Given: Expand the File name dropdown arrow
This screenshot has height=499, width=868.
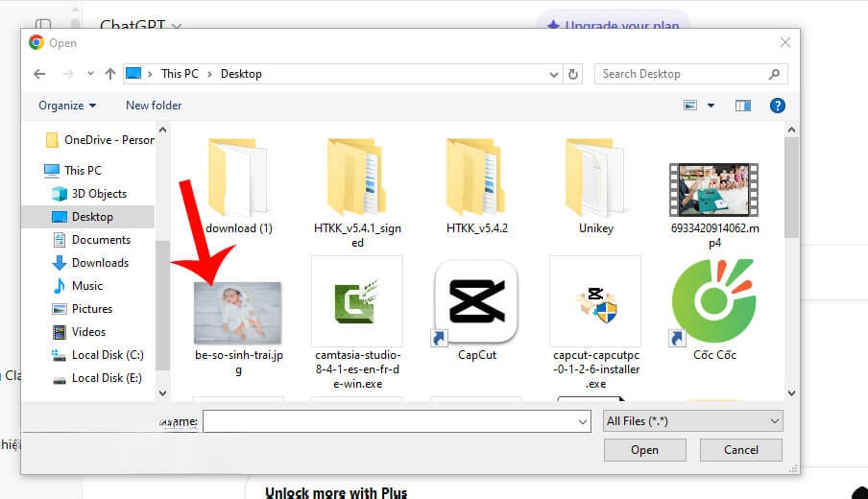Looking at the screenshot, I should click(583, 421).
